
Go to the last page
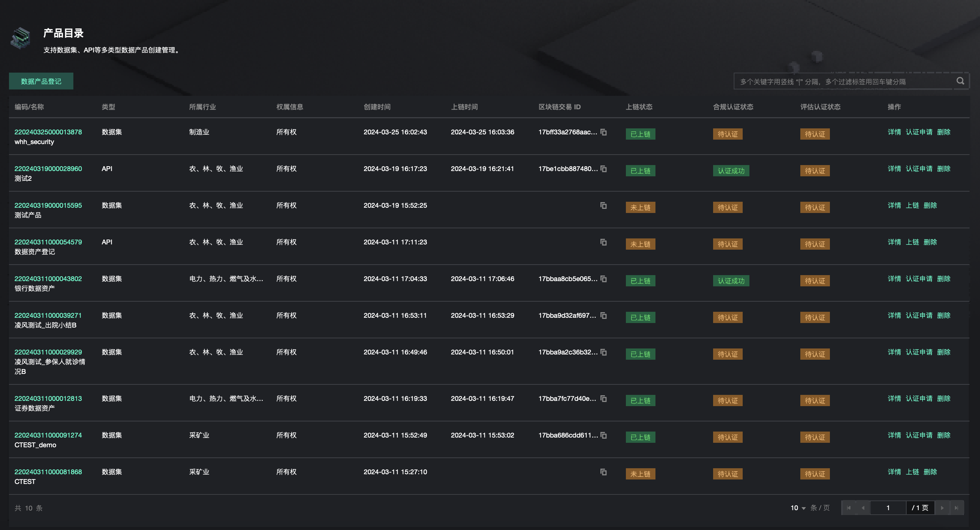click(x=956, y=508)
